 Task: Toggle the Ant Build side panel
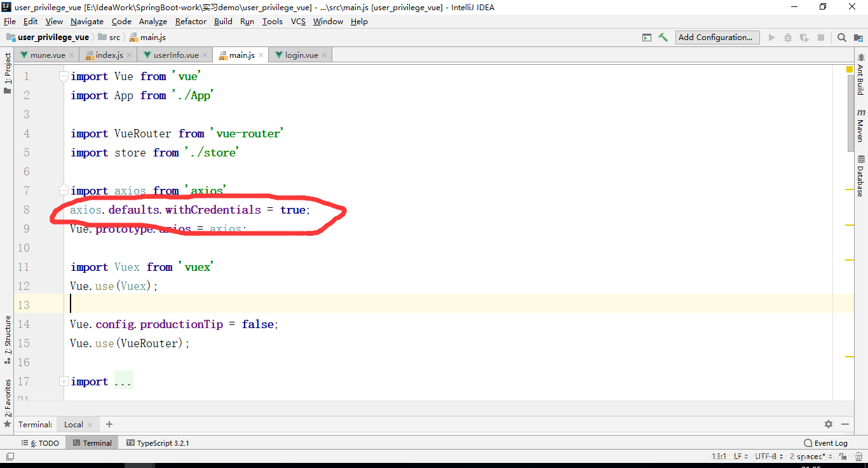[860, 74]
